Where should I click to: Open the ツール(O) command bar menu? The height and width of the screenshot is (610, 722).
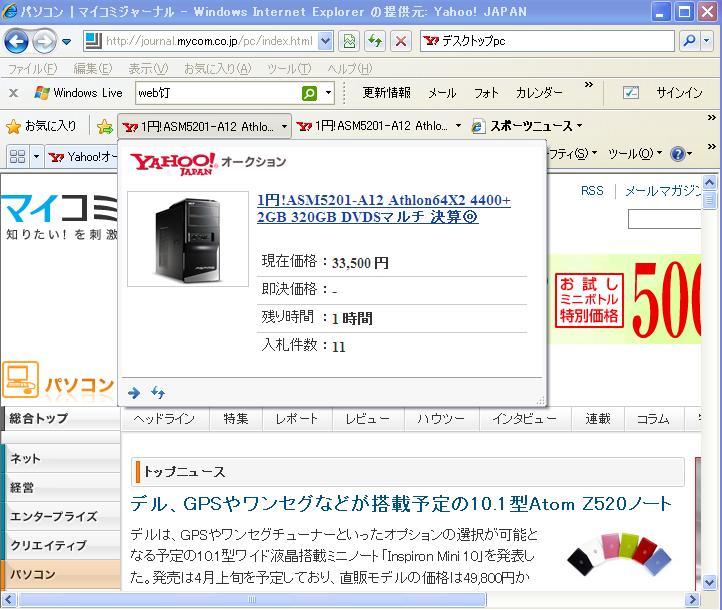coord(635,154)
